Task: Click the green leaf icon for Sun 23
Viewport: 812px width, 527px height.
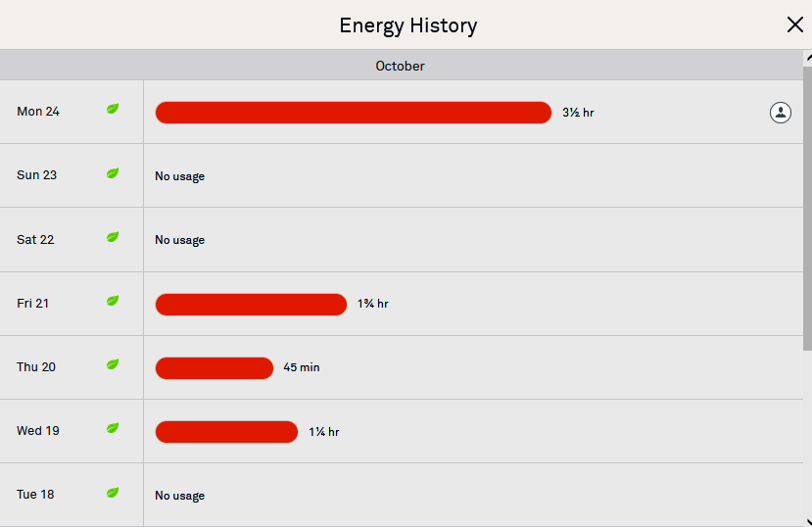Action: point(113,173)
